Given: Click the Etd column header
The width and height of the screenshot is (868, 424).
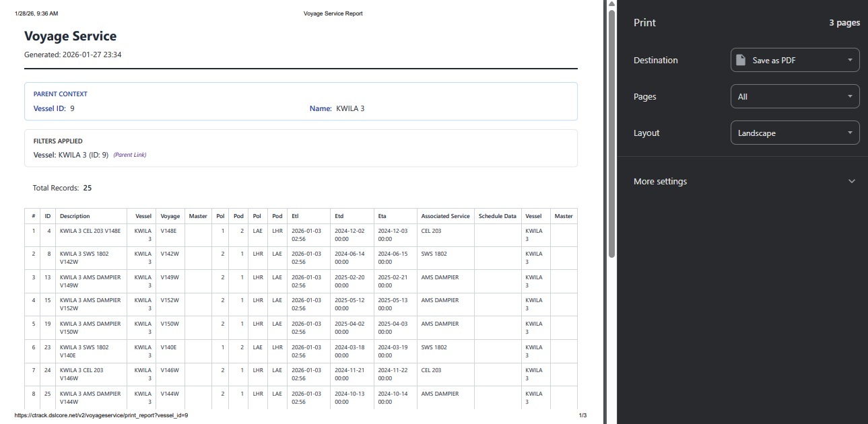Looking at the screenshot, I should [339, 216].
